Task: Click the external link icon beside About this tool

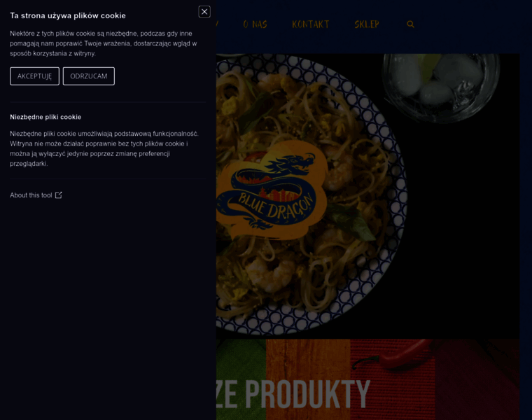Action: [x=59, y=195]
